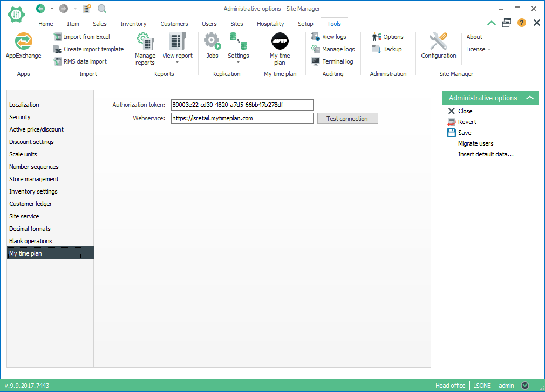The width and height of the screenshot is (545, 392).
Task: Click the Authorization token field
Action: [241, 105]
